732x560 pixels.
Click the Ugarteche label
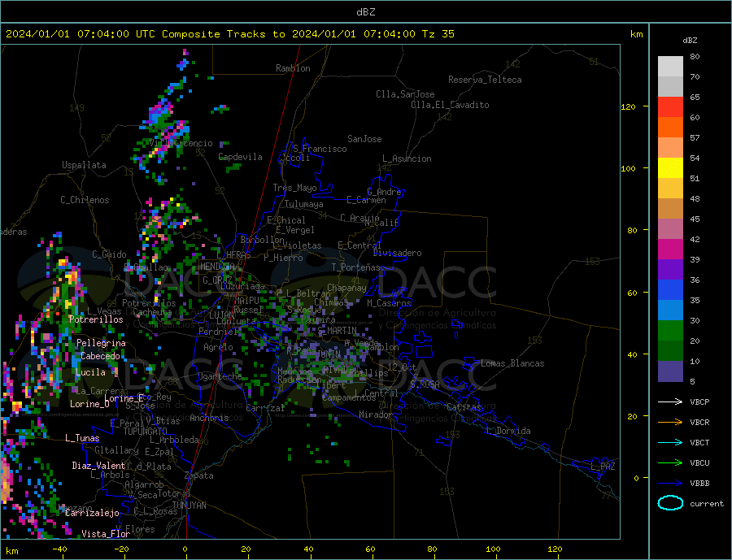click(x=220, y=376)
